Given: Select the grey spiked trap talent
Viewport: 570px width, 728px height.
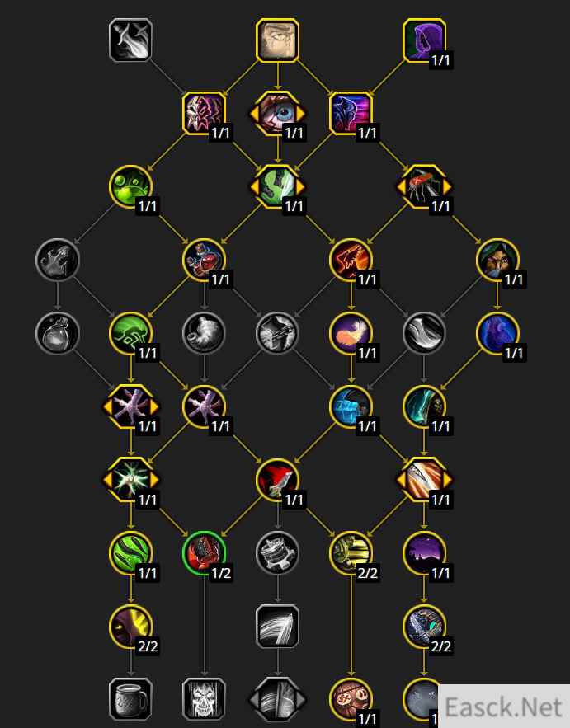Looking at the screenshot, I should tap(277, 553).
